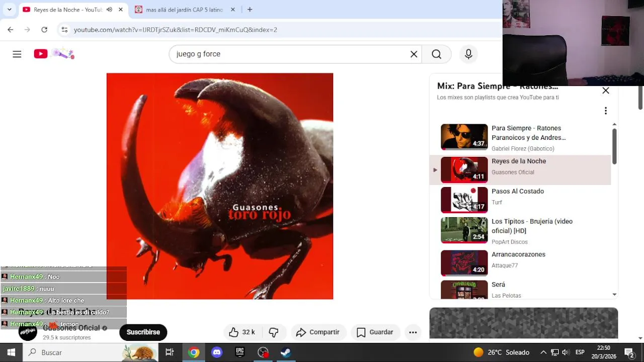Screen dimensions: 644x362
Task: Save the video with Guardar button
Action: point(375,332)
